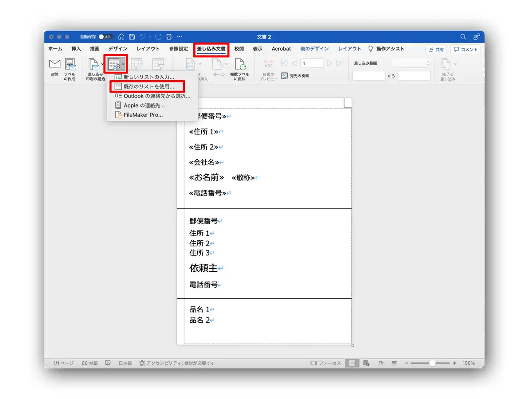Click the home icon in title bar
Screen dimensions: 532x399
pyautogui.click(x=121, y=37)
